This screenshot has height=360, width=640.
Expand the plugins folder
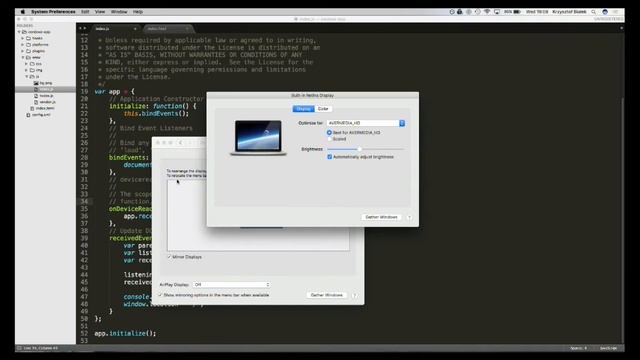(x=23, y=51)
